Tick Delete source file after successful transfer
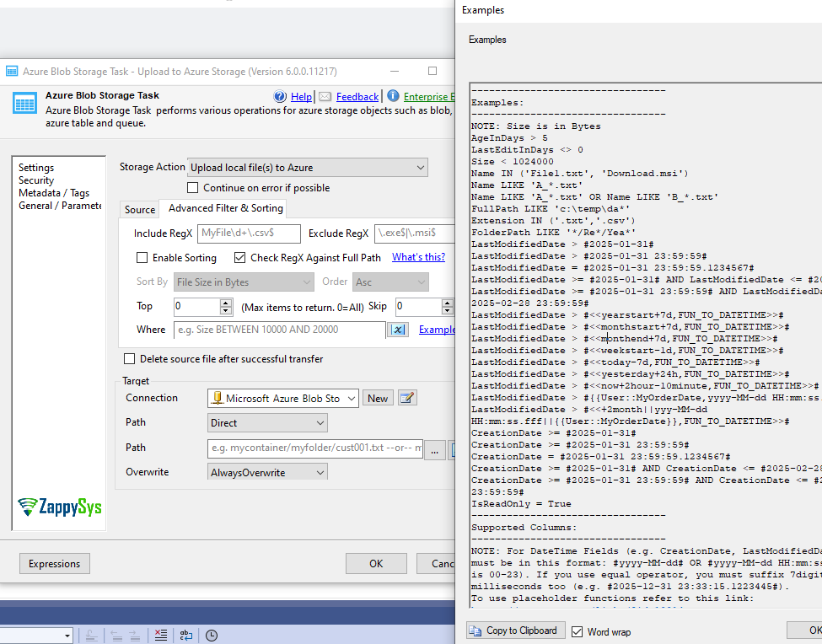 pos(129,359)
